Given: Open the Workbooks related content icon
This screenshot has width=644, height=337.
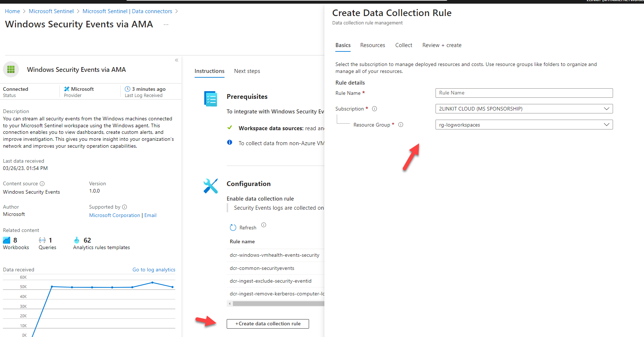Looking at the screenshot, I should tap(7, 240).
